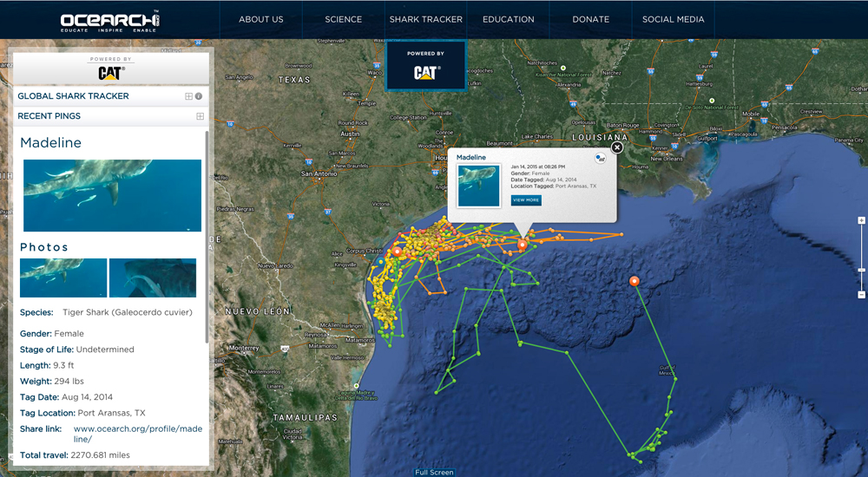Click the NUEVO LEÓN map label
This screenshot has width=868, height=477.
[x=258, y=311]
